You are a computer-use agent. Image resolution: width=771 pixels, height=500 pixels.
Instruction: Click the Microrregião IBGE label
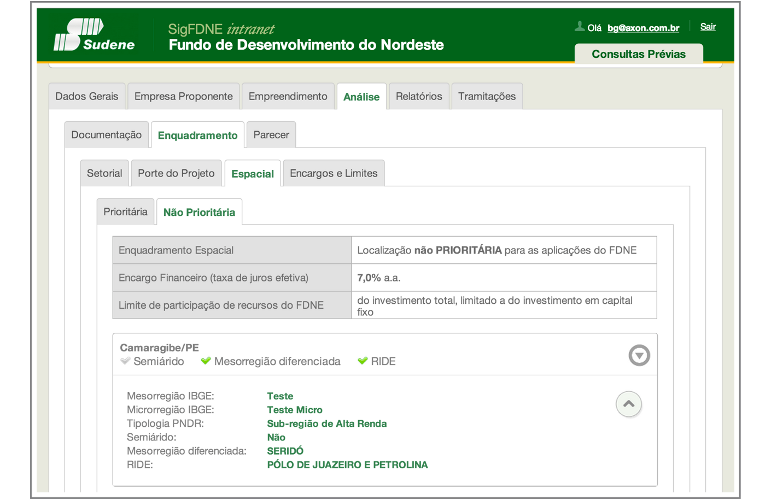pos(171,410)
